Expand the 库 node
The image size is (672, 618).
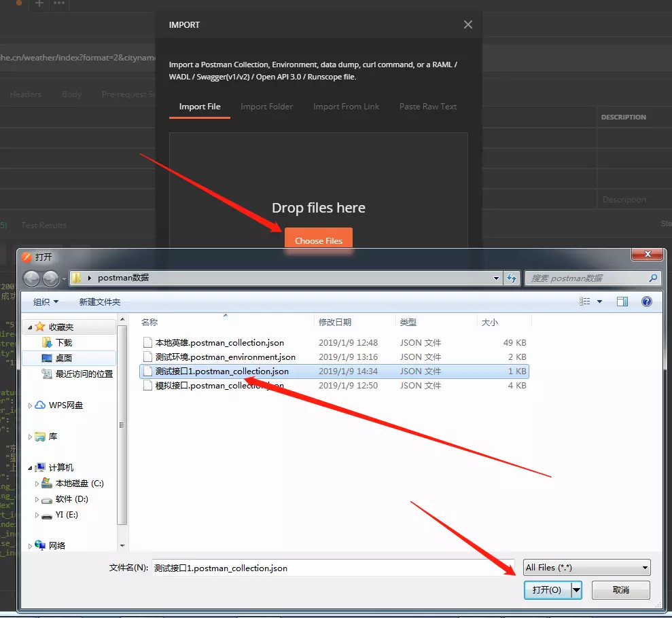coord(30,437)
